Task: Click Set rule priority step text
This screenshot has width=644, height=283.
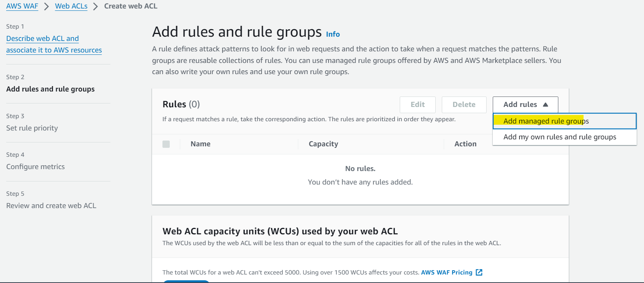Action: pyautogui.click(x=32, y=128)
